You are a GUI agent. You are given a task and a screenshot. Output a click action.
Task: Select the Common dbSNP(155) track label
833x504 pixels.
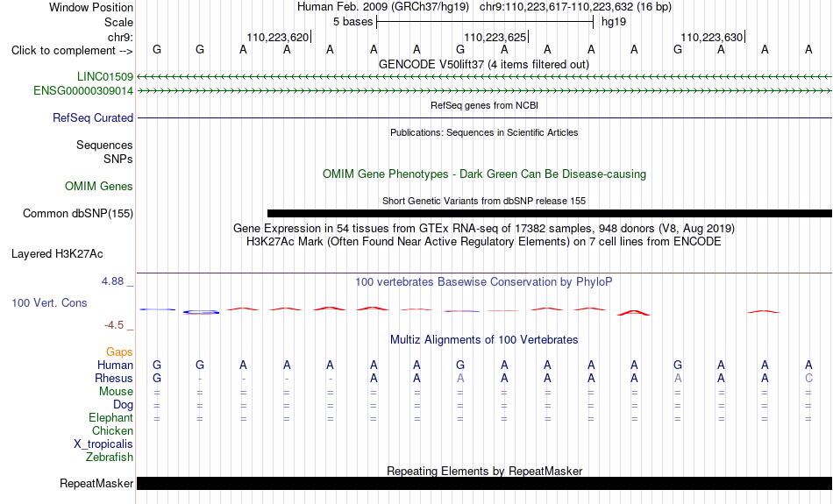pyautogui.click(x=78, y=214)
